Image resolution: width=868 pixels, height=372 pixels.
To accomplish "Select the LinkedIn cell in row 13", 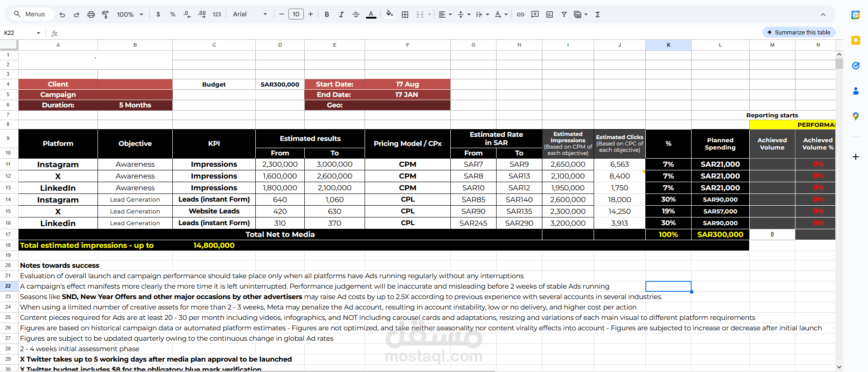I will 58,188.
